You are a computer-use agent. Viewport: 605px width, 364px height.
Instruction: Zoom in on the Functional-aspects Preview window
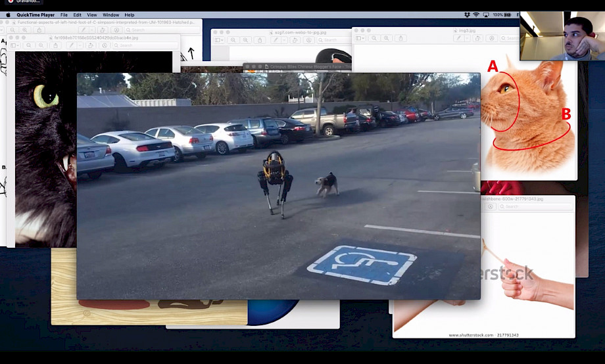25,30
